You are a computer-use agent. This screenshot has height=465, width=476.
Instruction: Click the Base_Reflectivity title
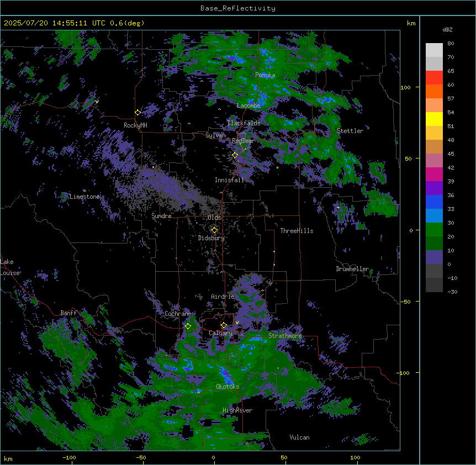click(238, 8)
